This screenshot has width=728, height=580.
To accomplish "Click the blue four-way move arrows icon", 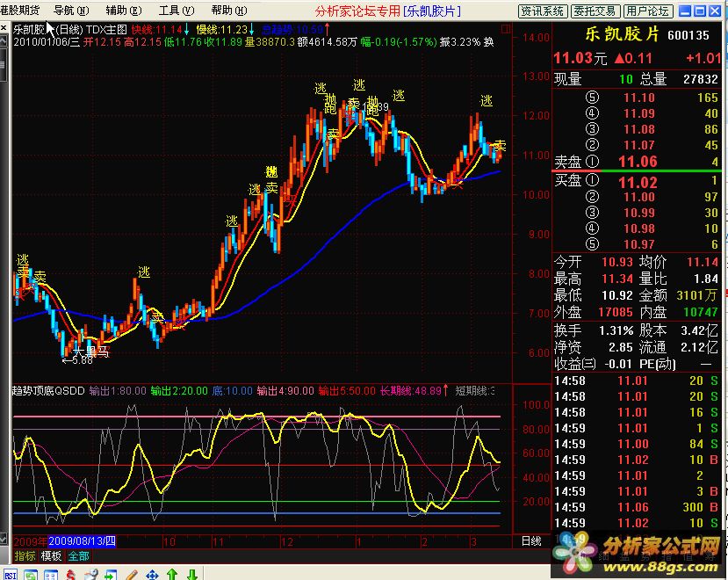I will pos(152,576).
